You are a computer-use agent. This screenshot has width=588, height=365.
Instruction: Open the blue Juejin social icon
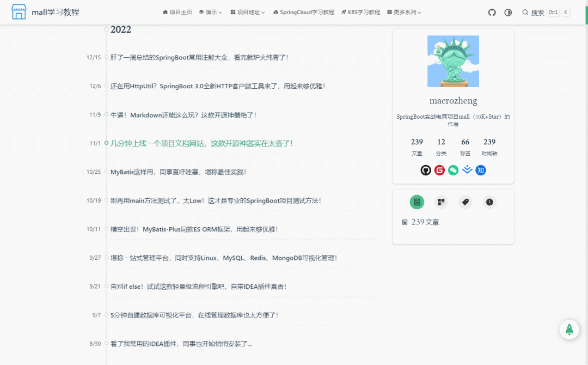467,171
